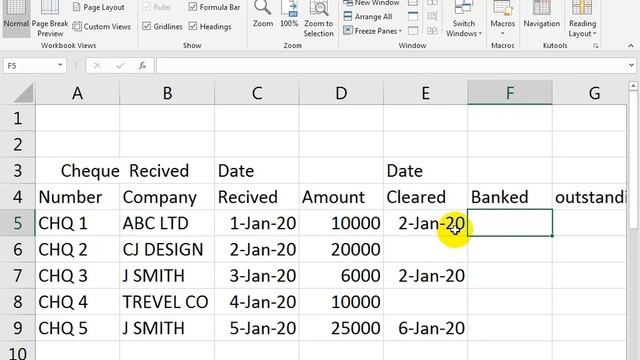Image resolution: width=640 pixels, height=360 pixels.
Task: Select column G header
Action: pos(590,93)
